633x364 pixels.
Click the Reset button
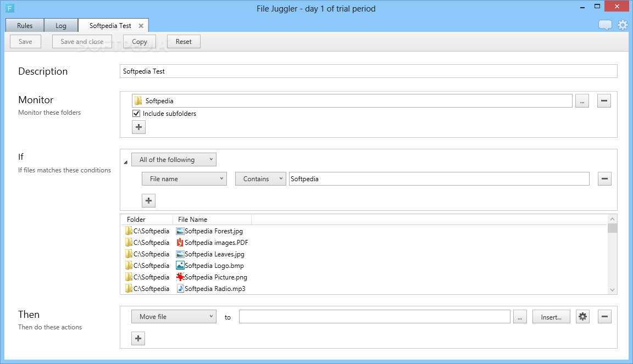click(x=184, y=42)
